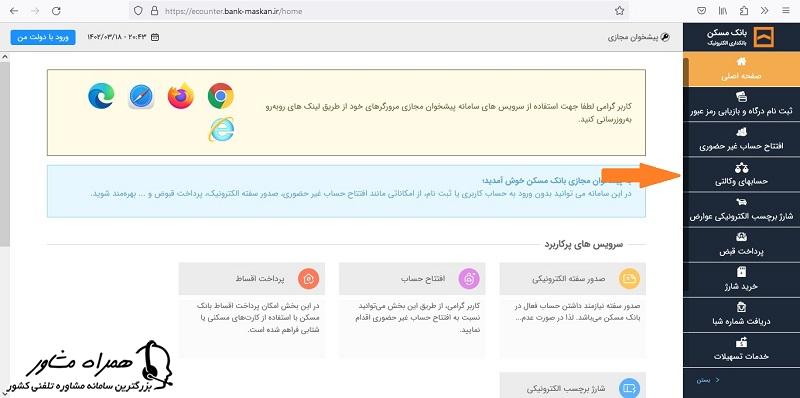Bookmark page with star icon
This screenshot has width=800, height=398.
[619, 11]
